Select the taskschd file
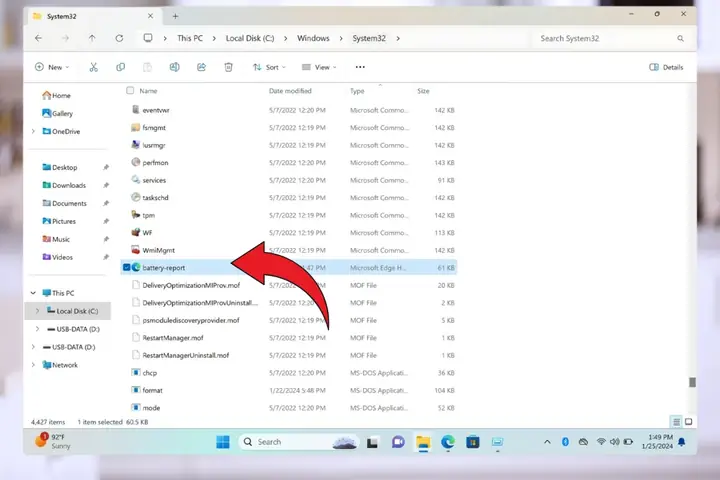The image size is (720, 480). [x=155, y=198]
